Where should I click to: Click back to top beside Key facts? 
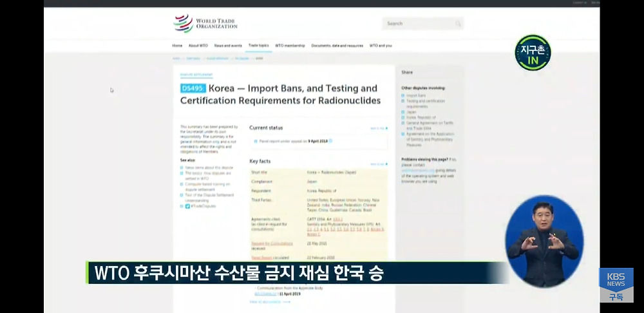[x=379, y=164]
